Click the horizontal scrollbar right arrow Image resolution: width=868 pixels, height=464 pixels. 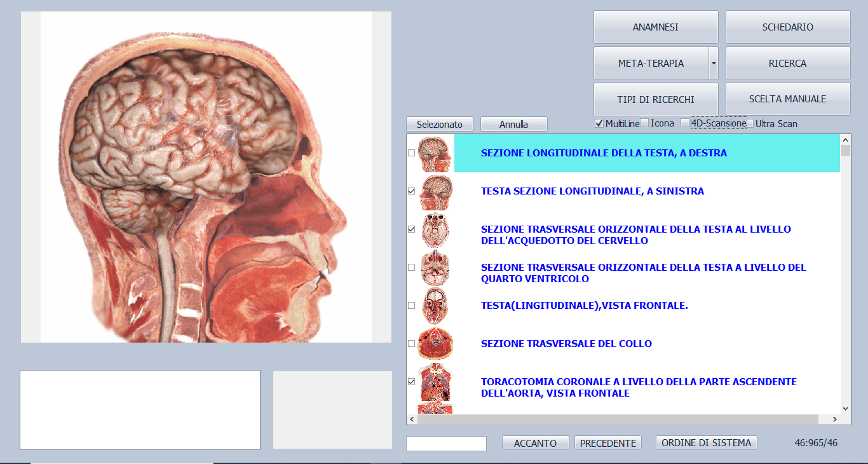point(834,420)
